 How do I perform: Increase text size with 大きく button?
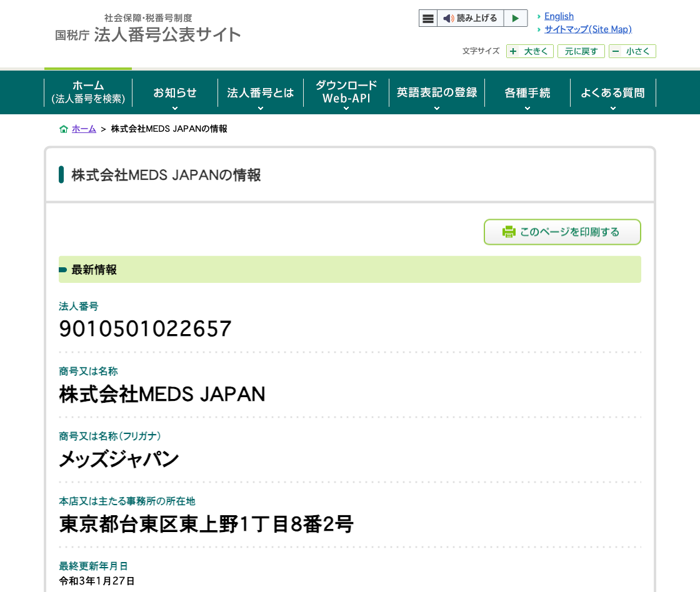[x=530, y=51]
